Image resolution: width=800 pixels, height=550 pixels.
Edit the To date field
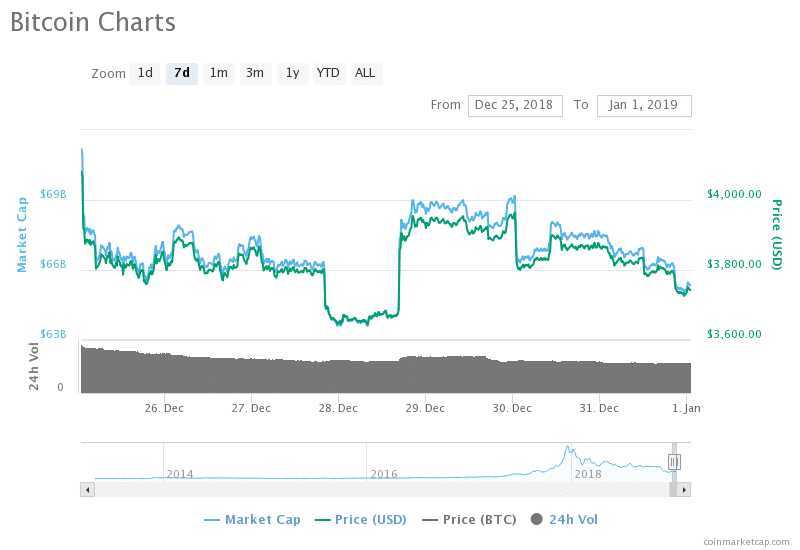[644, 106]
